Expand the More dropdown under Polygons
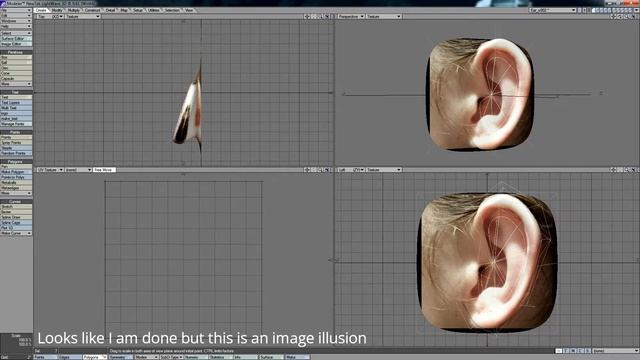 (x=16, y=193)
